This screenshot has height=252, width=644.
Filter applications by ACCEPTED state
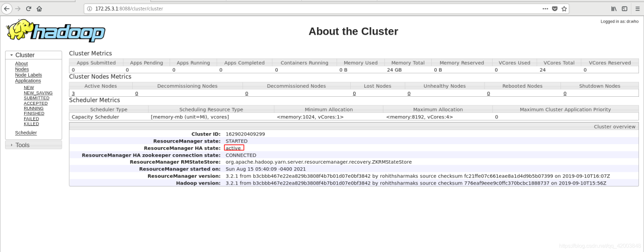[36, 103]
